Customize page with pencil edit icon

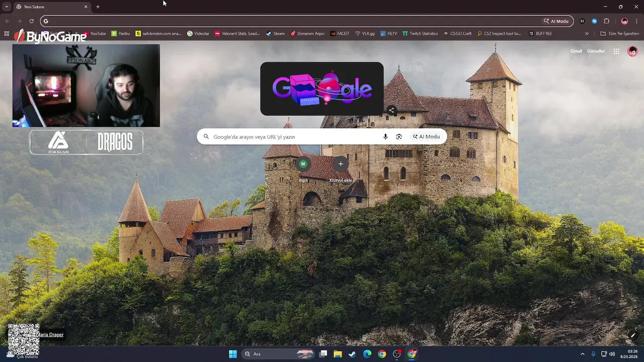tap(633, 335)
